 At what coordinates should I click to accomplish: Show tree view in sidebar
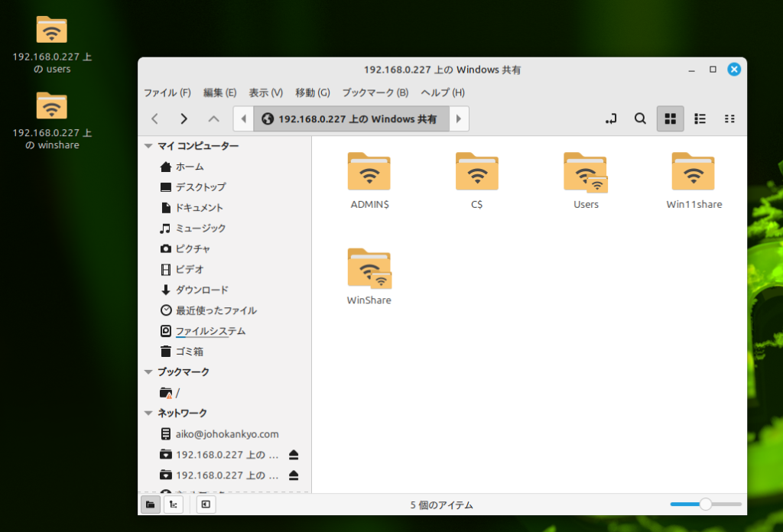174,504
